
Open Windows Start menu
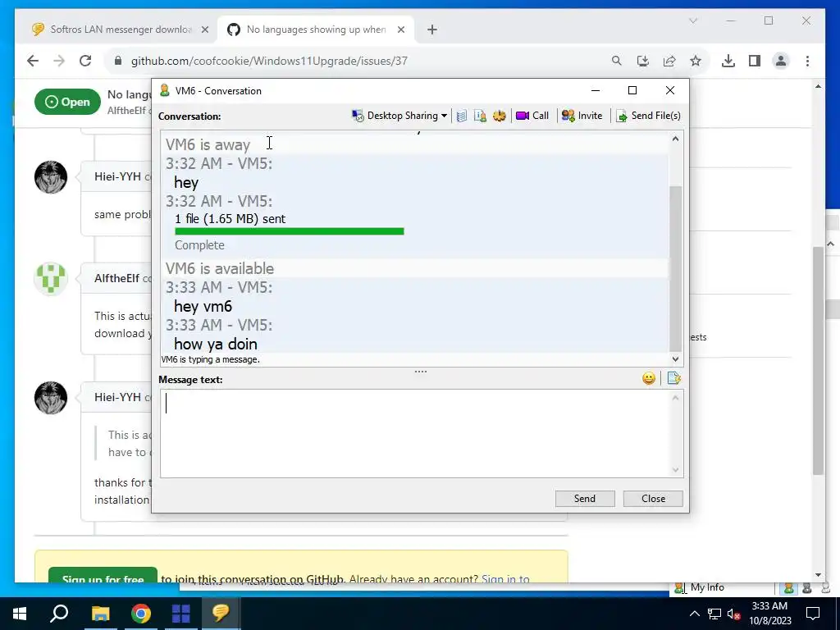(x=20, y=614)
